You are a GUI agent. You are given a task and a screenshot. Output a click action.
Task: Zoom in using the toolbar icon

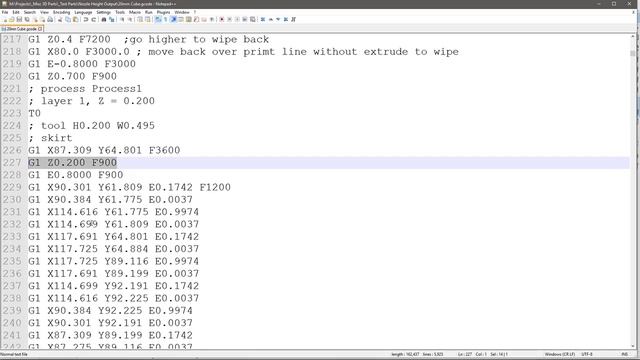tap(122, 20)
